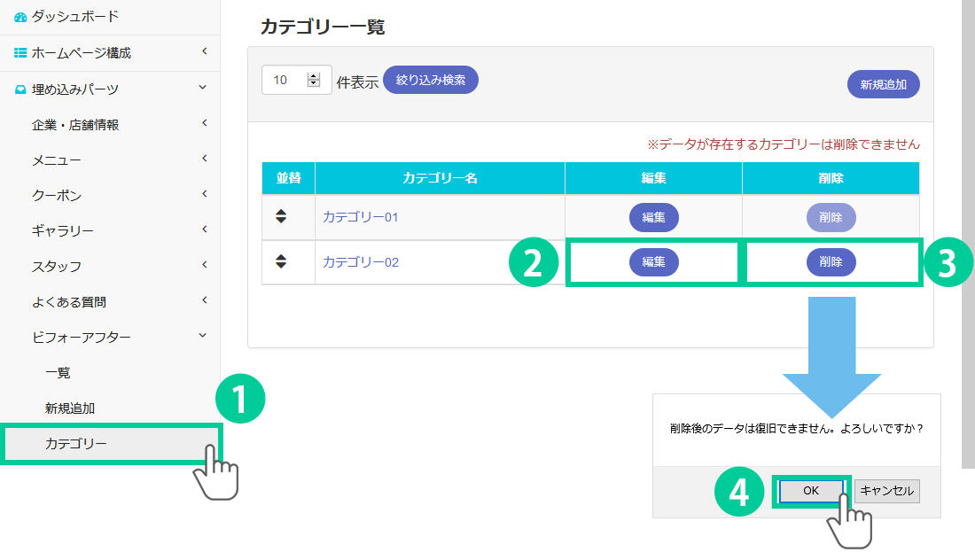Image resolution: width=975 pixels, height=560 pixels.
Task: Expand the 企業・店舗情報 submenu
Action: [x=204, y=123]
